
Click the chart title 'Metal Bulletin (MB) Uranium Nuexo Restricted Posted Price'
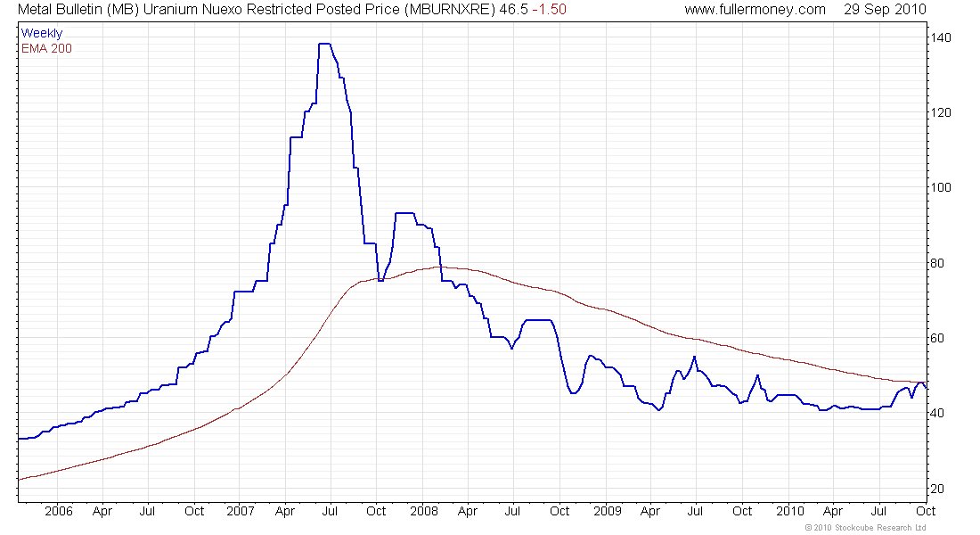tap(208, 10)
